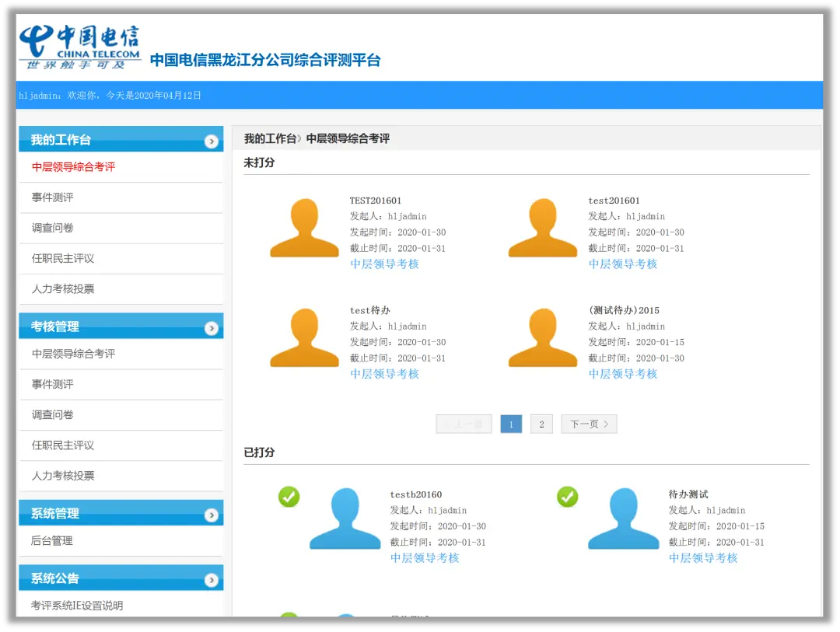
Task: Click the TEST201601 title text
Action: [375, 201]
